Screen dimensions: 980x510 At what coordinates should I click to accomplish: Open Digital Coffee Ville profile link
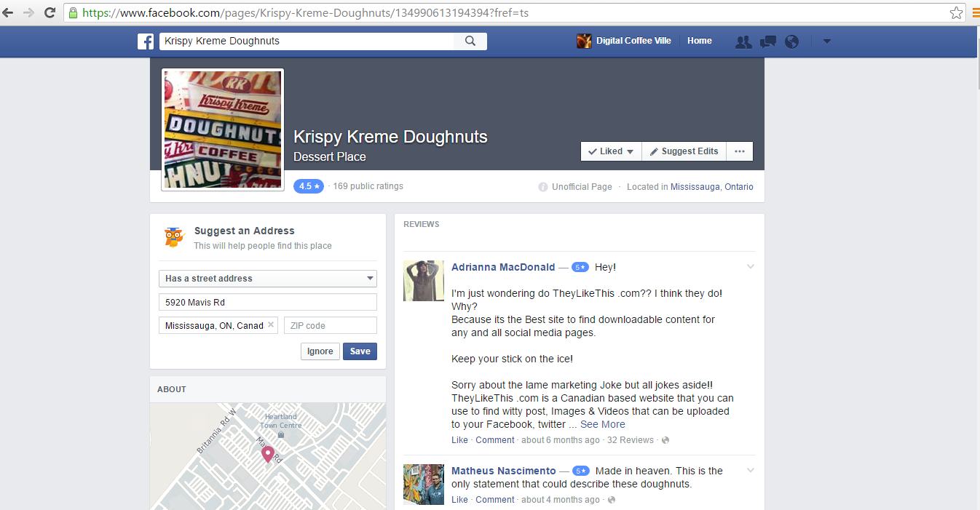[633, 41]
